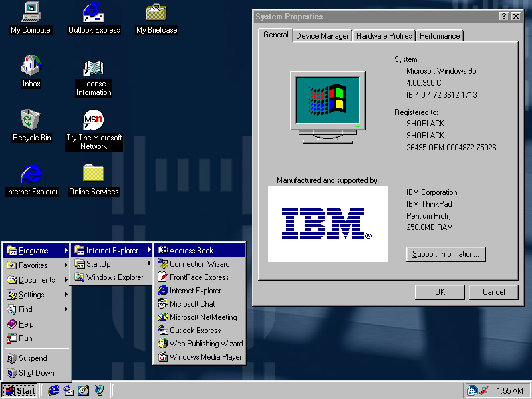Image resolution: width=532 pixels, height=399 pixels.
Task: Click the product ID 26495-OEM-0004872-75026
Action: coord(452,148)
